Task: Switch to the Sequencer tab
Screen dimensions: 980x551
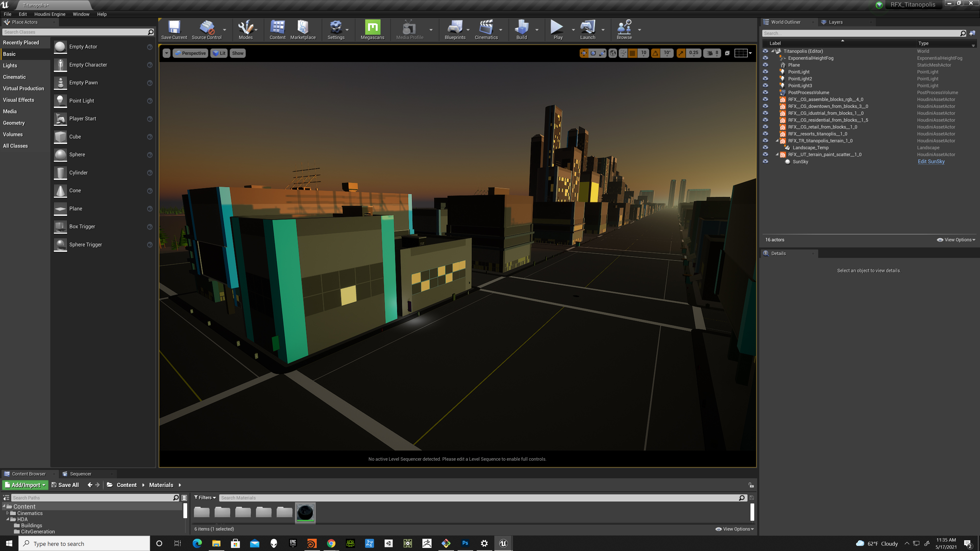Action: click(x=80, y=474)
